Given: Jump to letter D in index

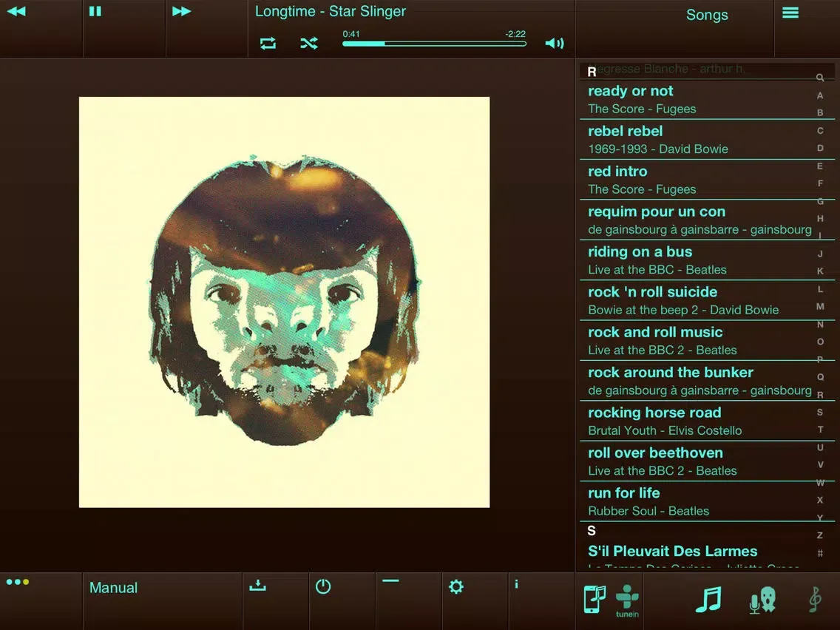Looking at the screenshot, I should (819, 149).
